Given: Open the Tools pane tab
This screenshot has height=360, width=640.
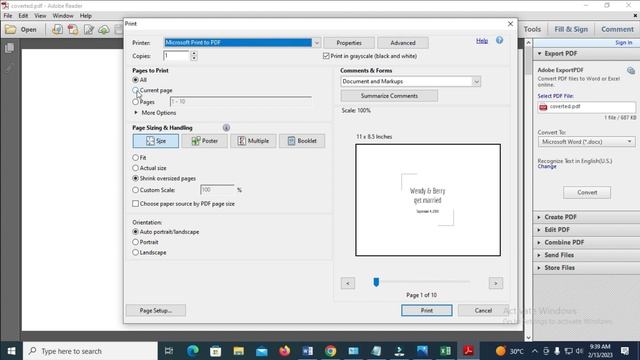Looking at the screenshot, I should pyautogui.click(x=532, y=29).
